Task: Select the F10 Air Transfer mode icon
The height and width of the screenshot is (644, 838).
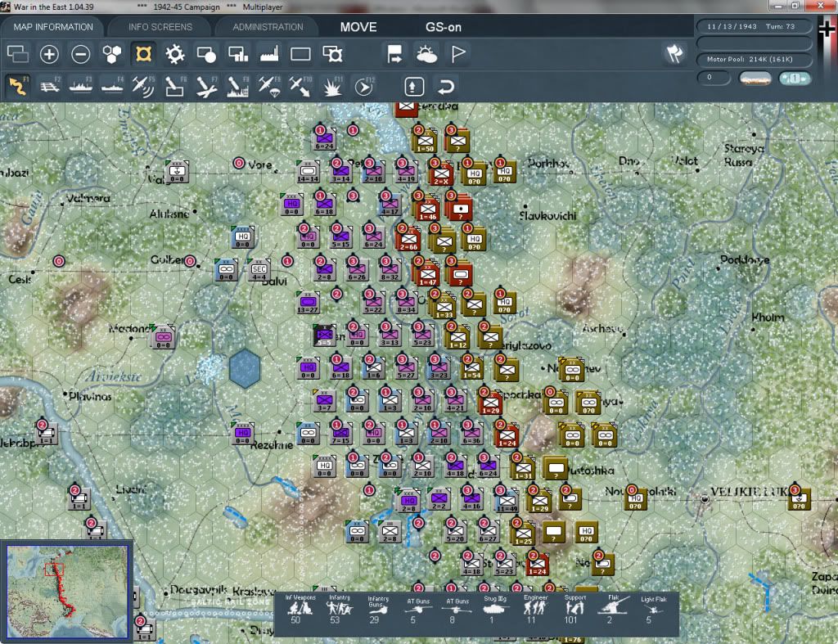Action: click(300, 86)
